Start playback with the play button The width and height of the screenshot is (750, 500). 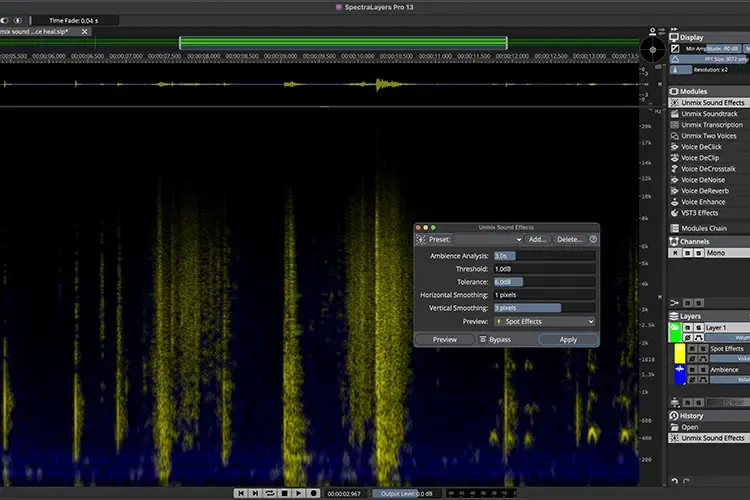pyautogui.click(x=299, y=493)
